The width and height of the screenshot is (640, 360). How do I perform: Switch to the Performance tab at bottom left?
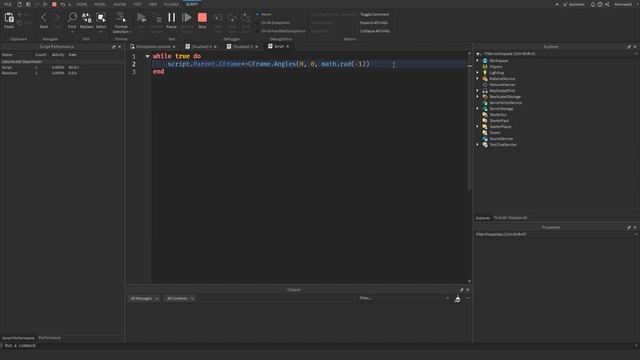point(49,338)
